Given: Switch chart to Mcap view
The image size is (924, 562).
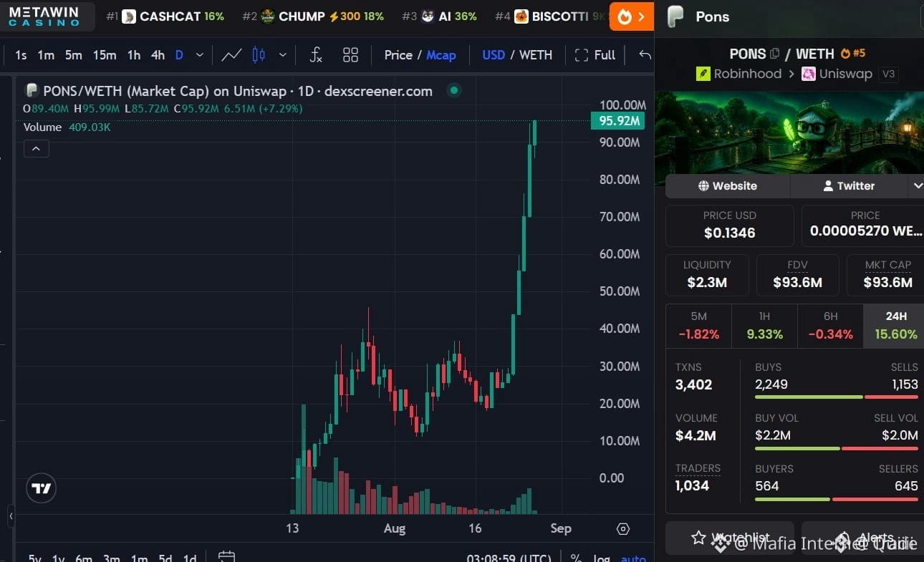Looking at the screenshot, I should tap(441, 55).
